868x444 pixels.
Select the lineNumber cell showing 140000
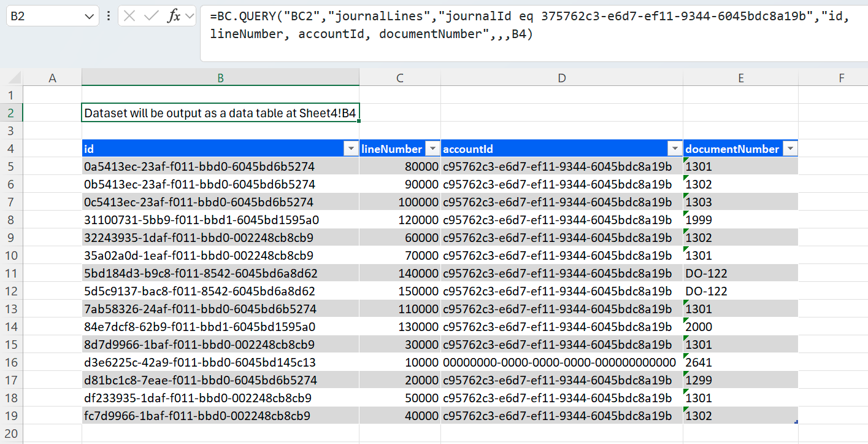(x=399, y=273)
